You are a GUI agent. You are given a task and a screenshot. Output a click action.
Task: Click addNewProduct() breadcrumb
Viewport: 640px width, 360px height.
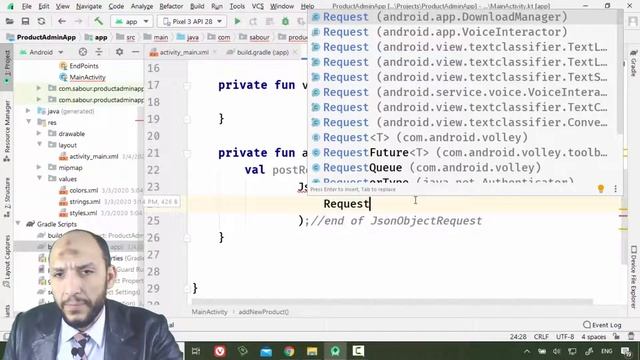(x=263, y=312)
